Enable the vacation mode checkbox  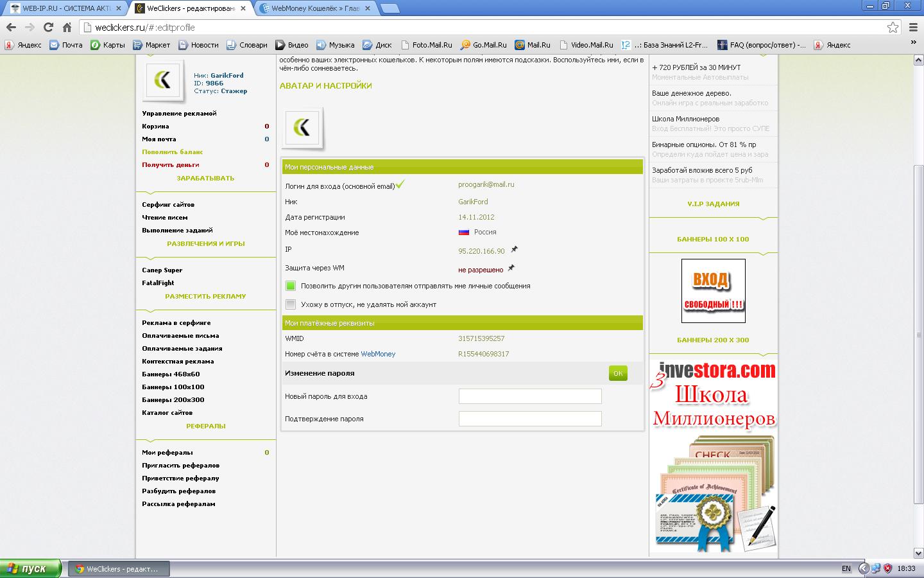pyautogui.click(x=291, y=304)
